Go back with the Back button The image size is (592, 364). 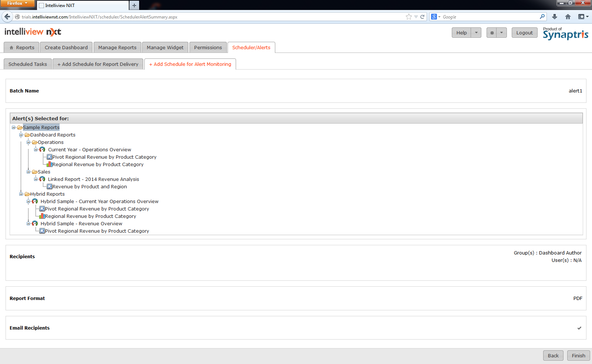[x=553, y=356]
